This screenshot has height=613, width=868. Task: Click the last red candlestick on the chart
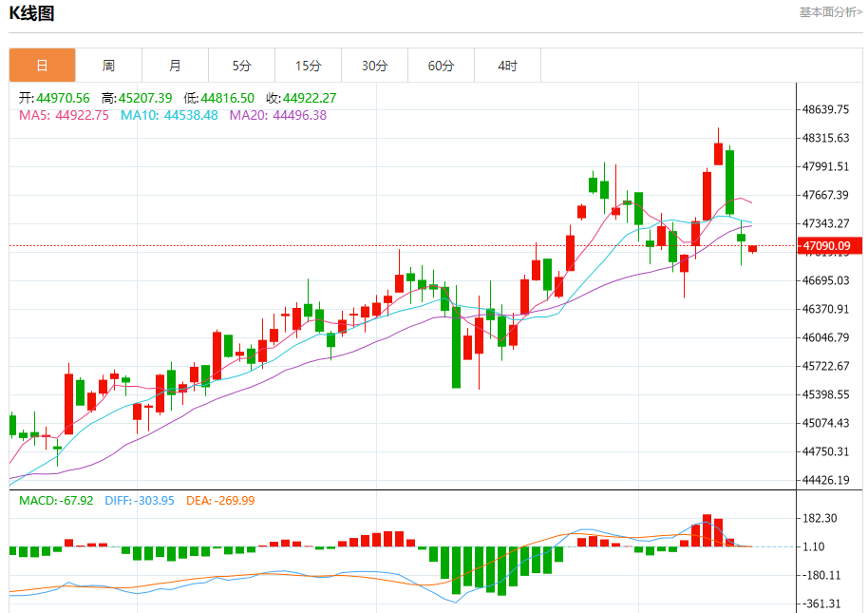pos(752,249)
